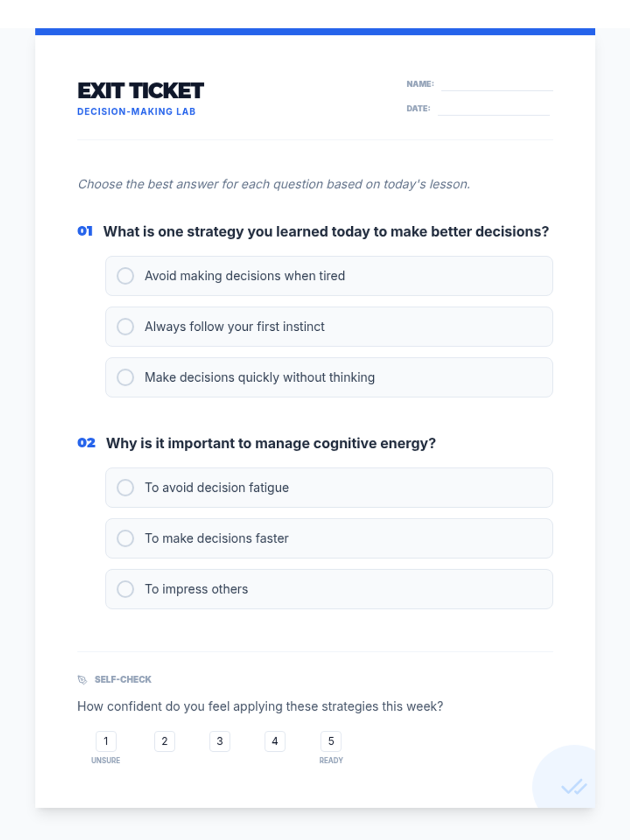
Task: Choose 'Always follow your first instinct' option
Action: coord(125,327)
